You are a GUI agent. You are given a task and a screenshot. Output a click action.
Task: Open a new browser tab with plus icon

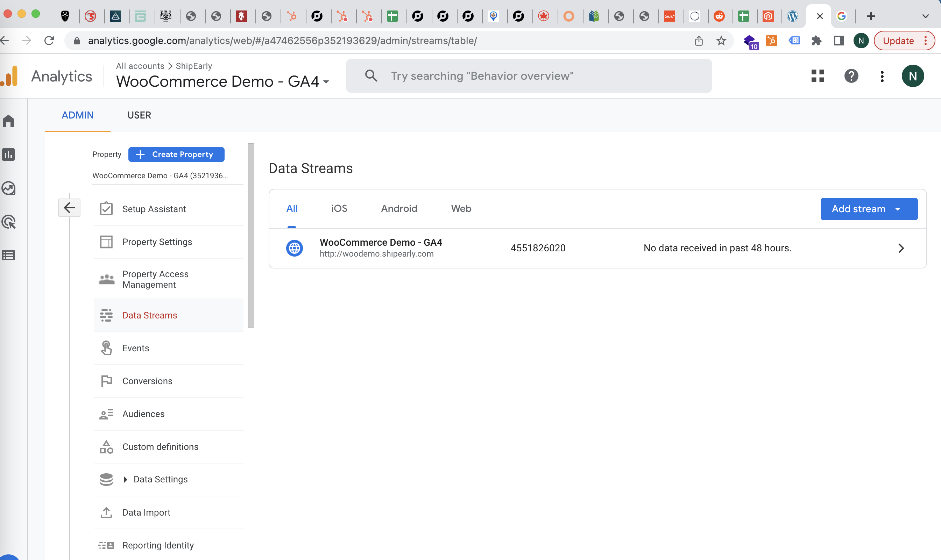coord(871,16)
